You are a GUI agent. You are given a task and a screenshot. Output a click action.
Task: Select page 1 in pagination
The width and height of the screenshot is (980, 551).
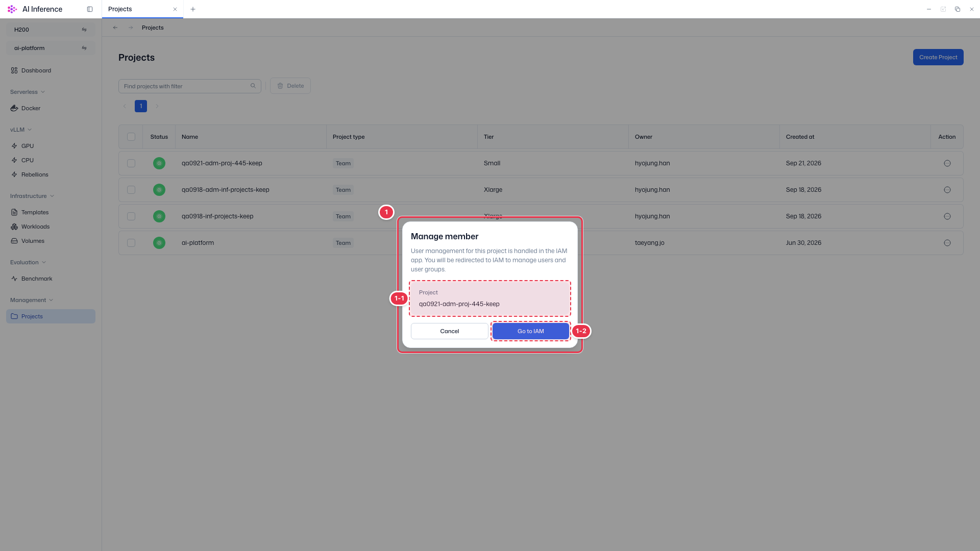coord(141,106)
